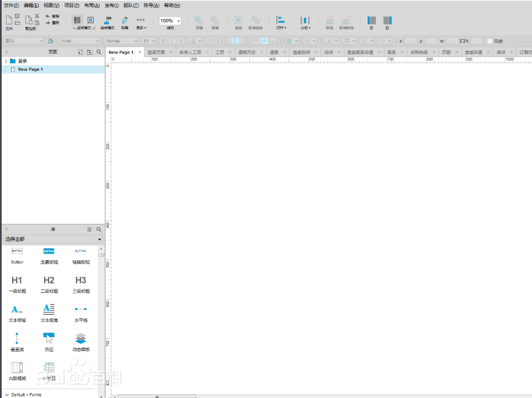Image resolution: width=532 pixels, height=398 pixels.
Task: Click the x position input field
Action: (411, 41)
